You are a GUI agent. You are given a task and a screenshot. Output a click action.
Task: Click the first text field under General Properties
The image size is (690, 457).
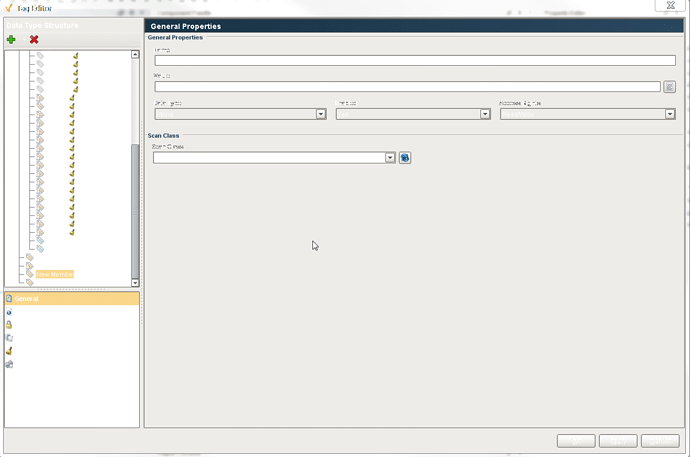coord(415,60)
